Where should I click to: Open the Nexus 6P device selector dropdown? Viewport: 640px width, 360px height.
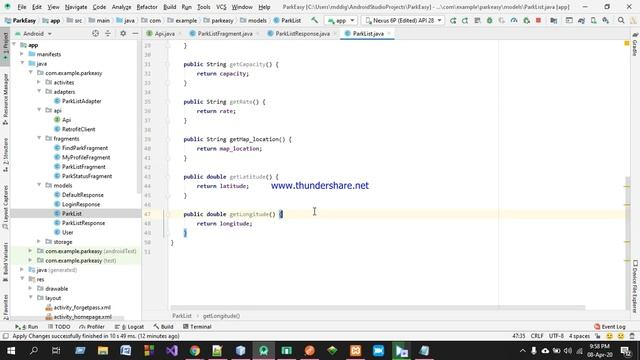point(403,20)
